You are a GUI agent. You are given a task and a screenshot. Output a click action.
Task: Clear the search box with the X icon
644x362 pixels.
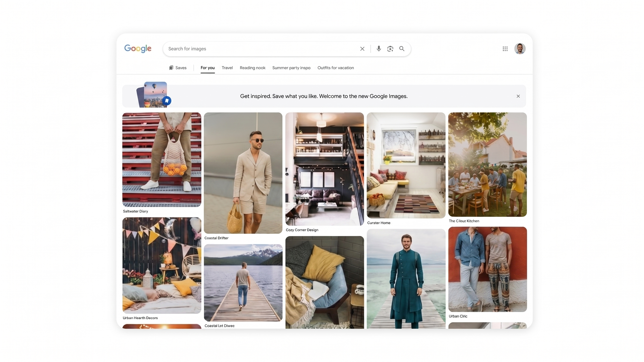(x=362, y=49)
